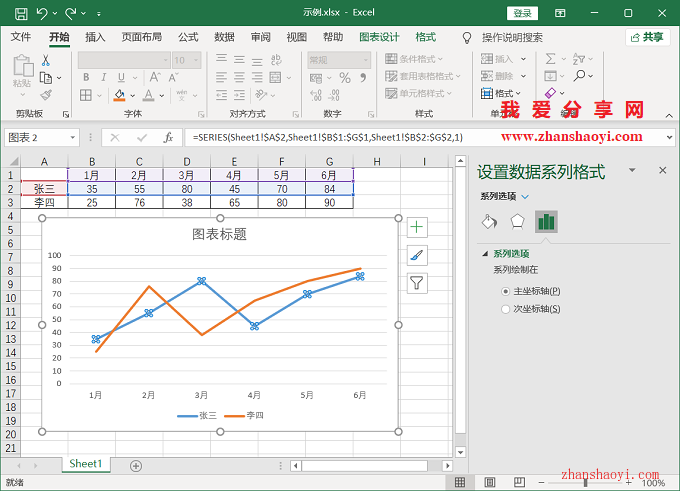
Task: Click the 共享 share button
Action: coord(647,37)
